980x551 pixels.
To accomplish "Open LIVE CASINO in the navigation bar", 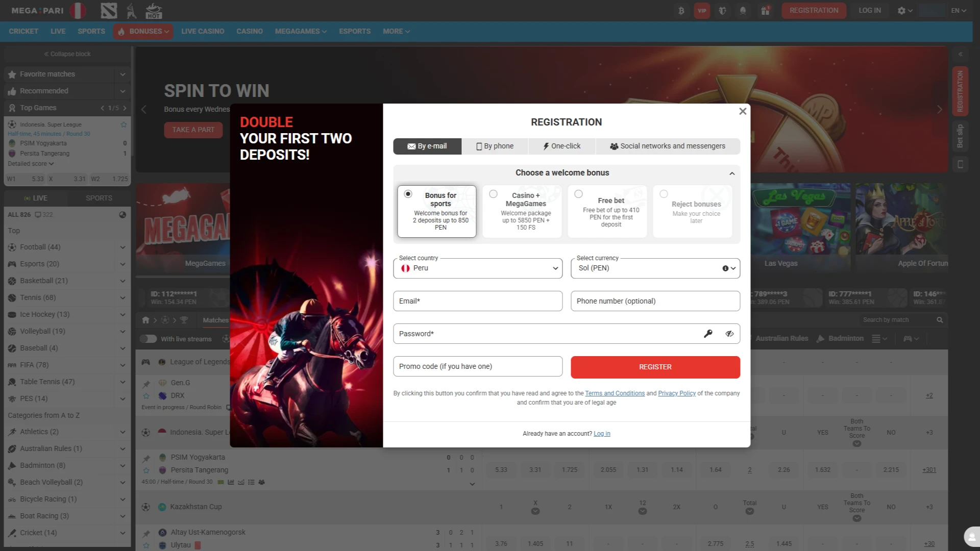I will point(203,32).
